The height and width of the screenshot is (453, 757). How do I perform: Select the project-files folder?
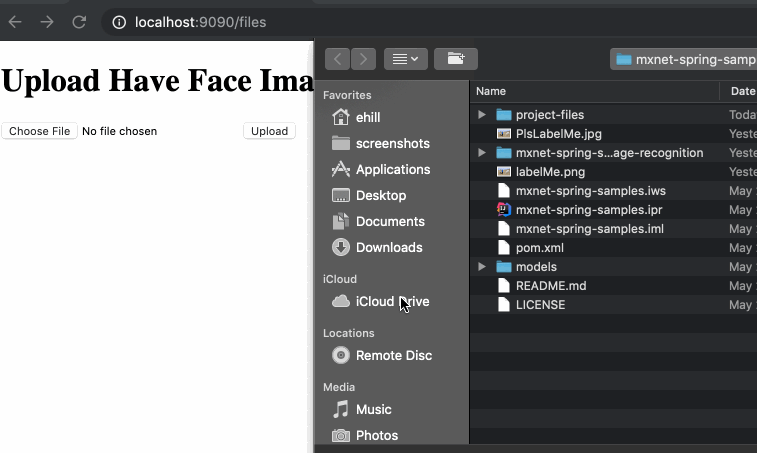point(614,114)
